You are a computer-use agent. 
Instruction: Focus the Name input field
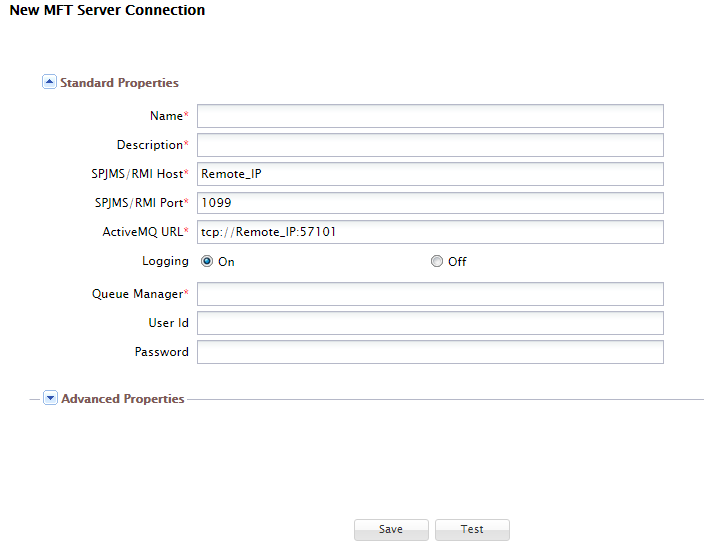point(430,116)
